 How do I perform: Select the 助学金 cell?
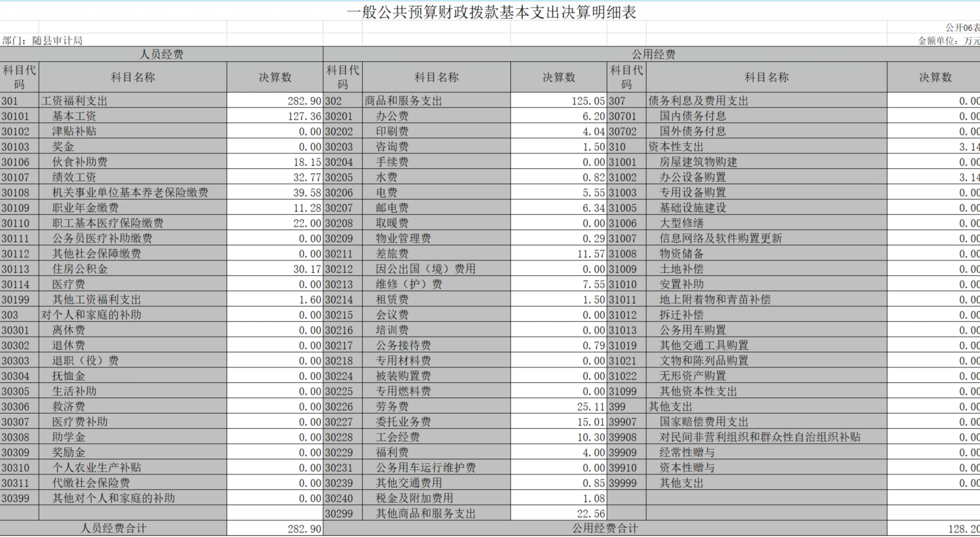(133, 437)
